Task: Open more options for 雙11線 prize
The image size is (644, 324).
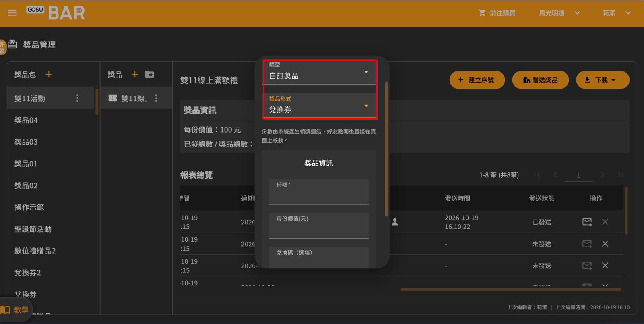Action: pyautogui.click(x=157, y=98)
